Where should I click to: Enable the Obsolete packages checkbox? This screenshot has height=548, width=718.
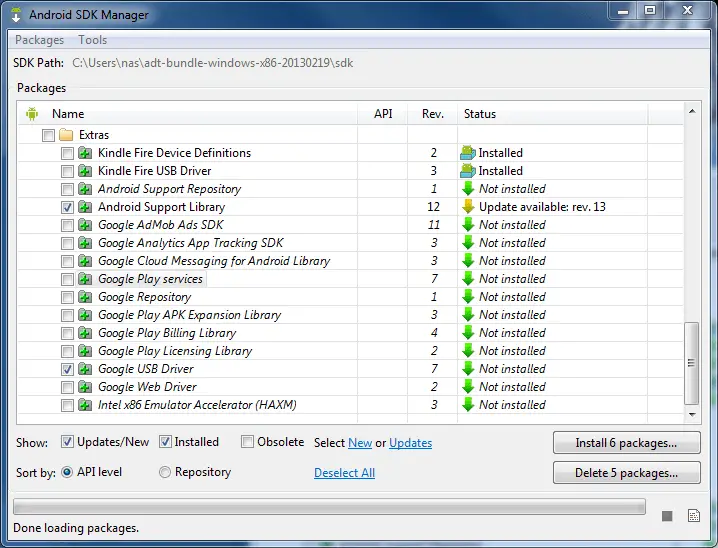[x=247, y=442]
